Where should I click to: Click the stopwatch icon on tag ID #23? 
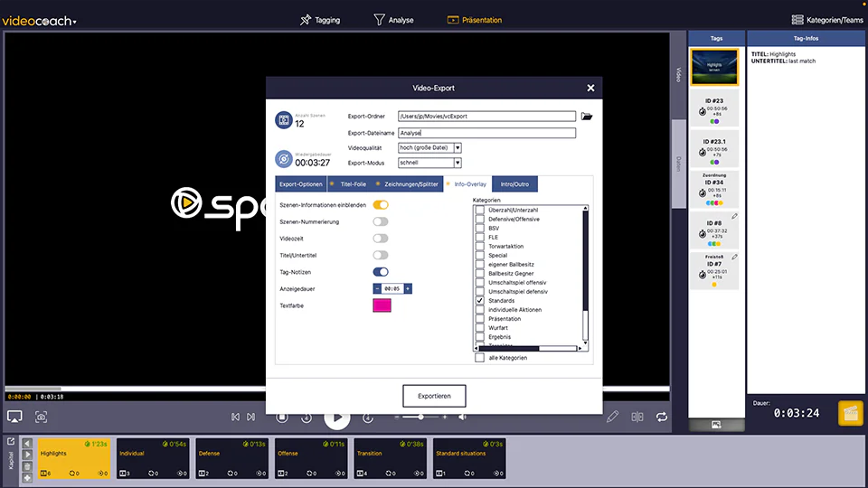[702, 111]
